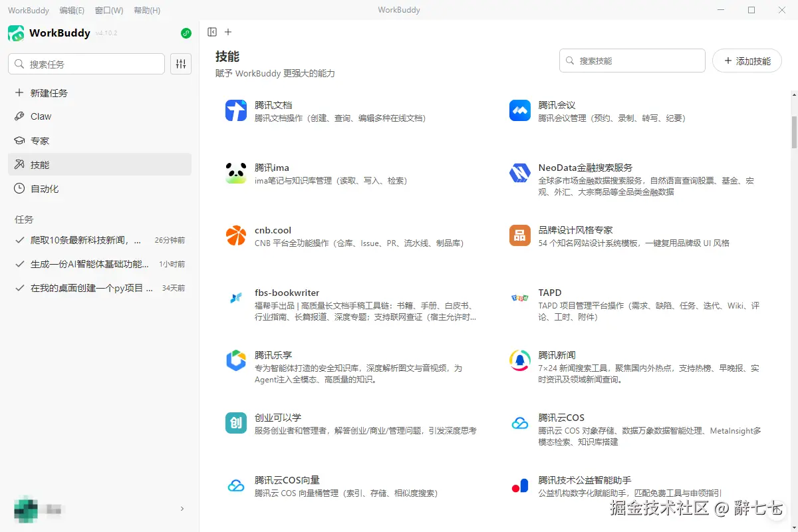798x532 pixels.
Task: Click the 26分钟前 timestamp
Action: [x=170, y=240]
